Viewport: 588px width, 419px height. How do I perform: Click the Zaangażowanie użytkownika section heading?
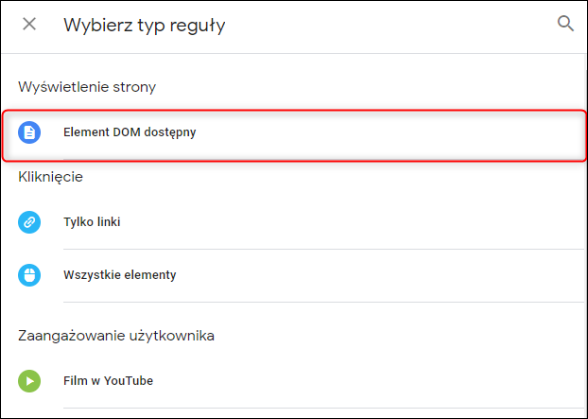tap(116, 336)
